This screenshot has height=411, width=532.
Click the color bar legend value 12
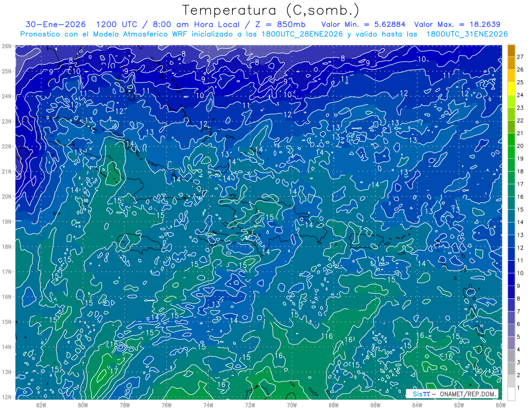(x=520, y=247)
